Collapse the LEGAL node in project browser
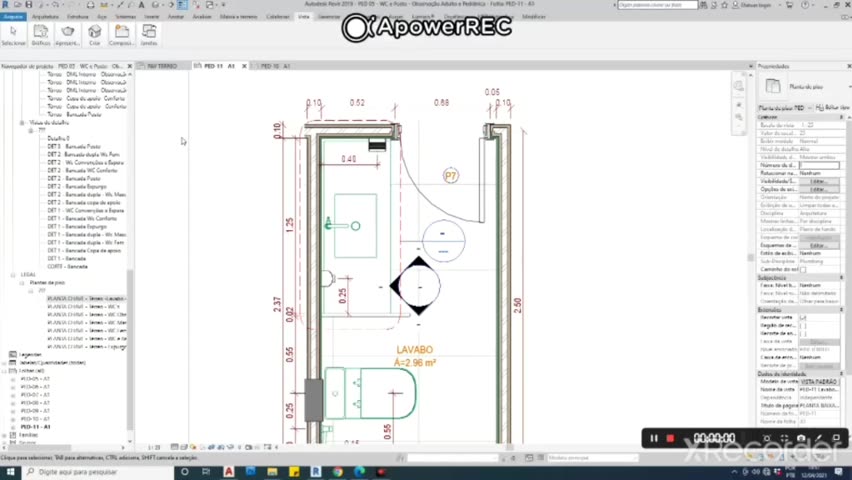Screen dimensions: 852x480 13,275
